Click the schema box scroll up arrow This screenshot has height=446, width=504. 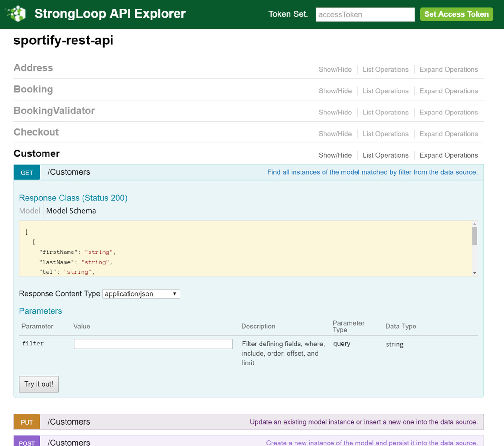coord(475,224)
